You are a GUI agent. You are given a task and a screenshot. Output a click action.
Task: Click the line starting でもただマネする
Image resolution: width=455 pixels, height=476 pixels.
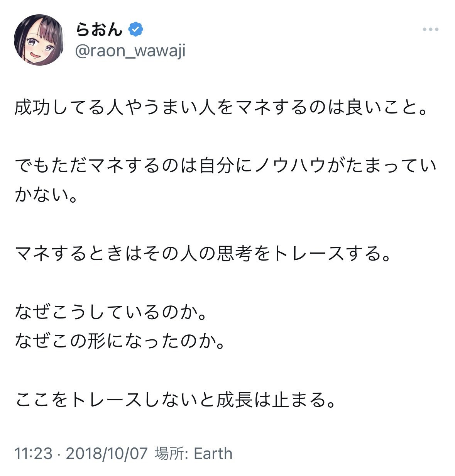click(226, 166)
